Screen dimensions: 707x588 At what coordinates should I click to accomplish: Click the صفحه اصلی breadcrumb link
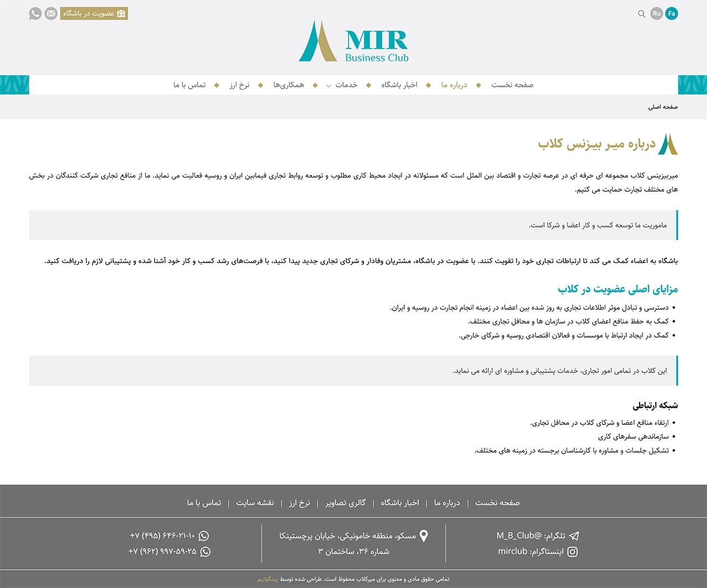click(x=663, y=107)
